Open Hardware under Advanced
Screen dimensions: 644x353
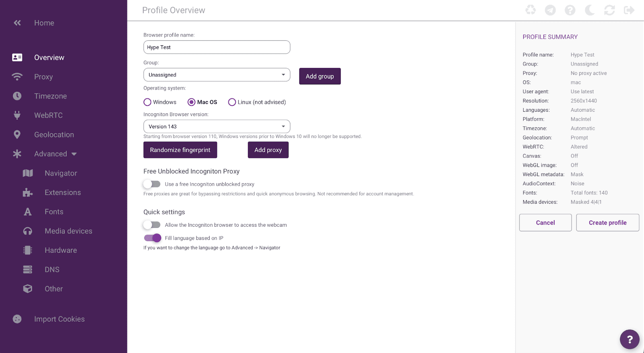[61, 250]
